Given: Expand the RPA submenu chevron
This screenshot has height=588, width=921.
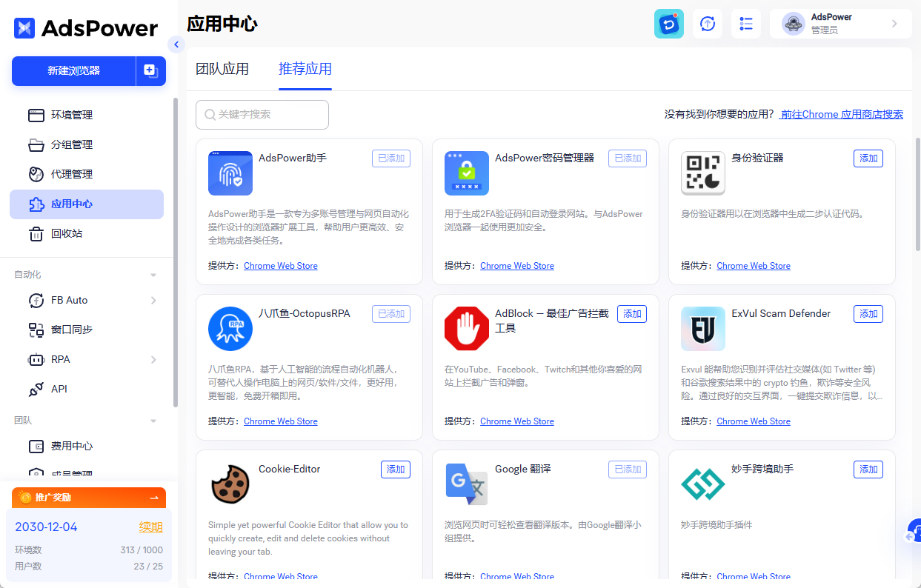Looking at the screenshot, I should [153, 359].
